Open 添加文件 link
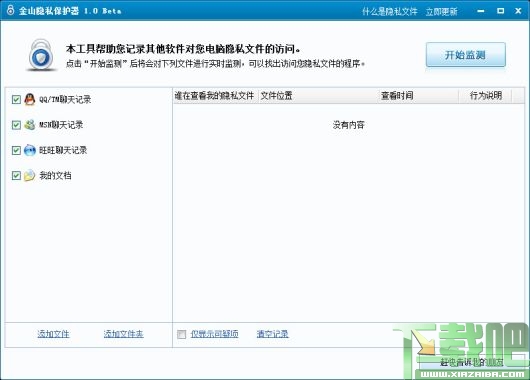Screen dimensions: 530x380 (x=53, y=334)
